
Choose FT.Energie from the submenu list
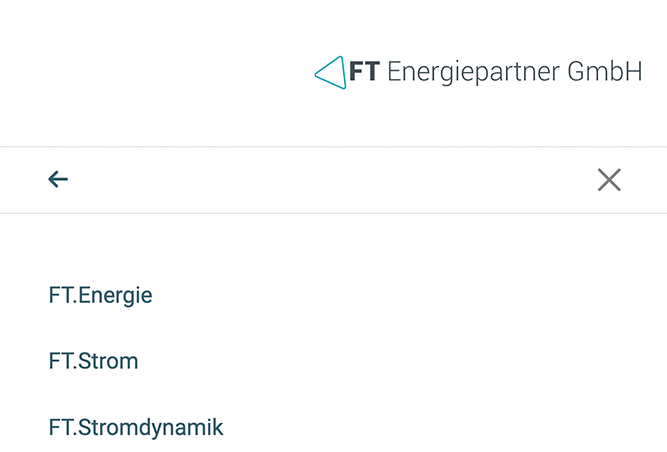click(x=100, y=295)
